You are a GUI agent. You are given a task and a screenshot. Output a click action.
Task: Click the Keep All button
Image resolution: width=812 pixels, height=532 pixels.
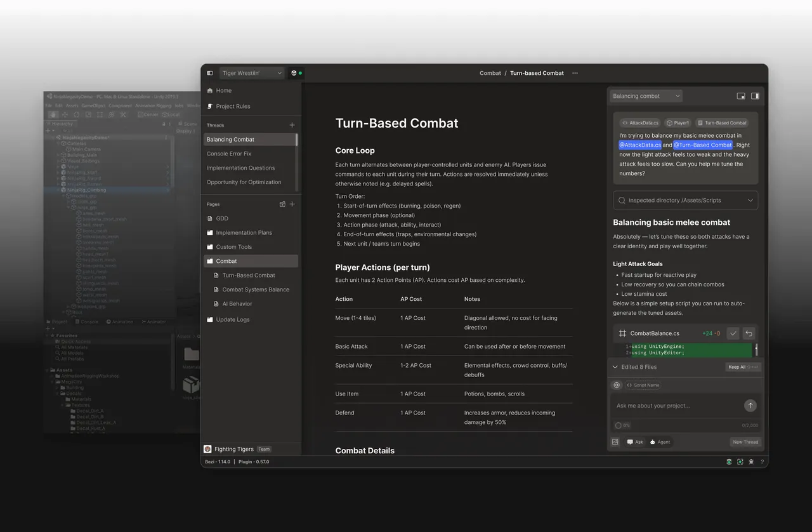pyautogui.click(x=742, y=367)
